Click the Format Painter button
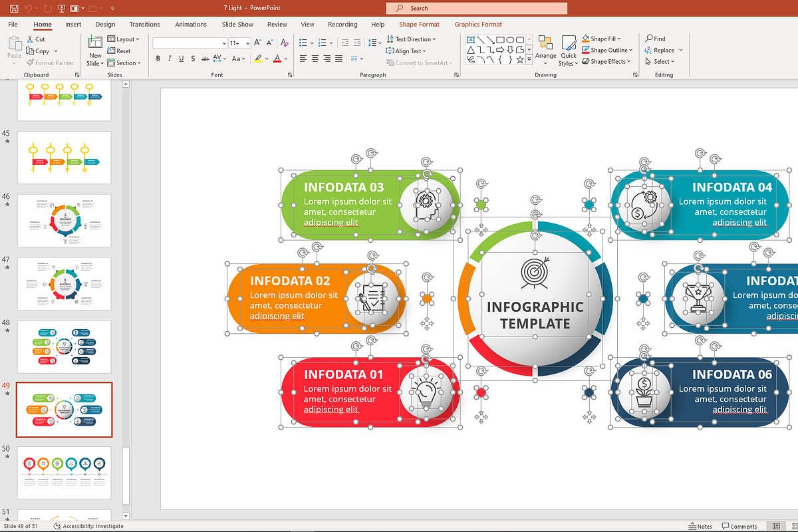This screenshot has height=532, width=798. tap(51, 63)
